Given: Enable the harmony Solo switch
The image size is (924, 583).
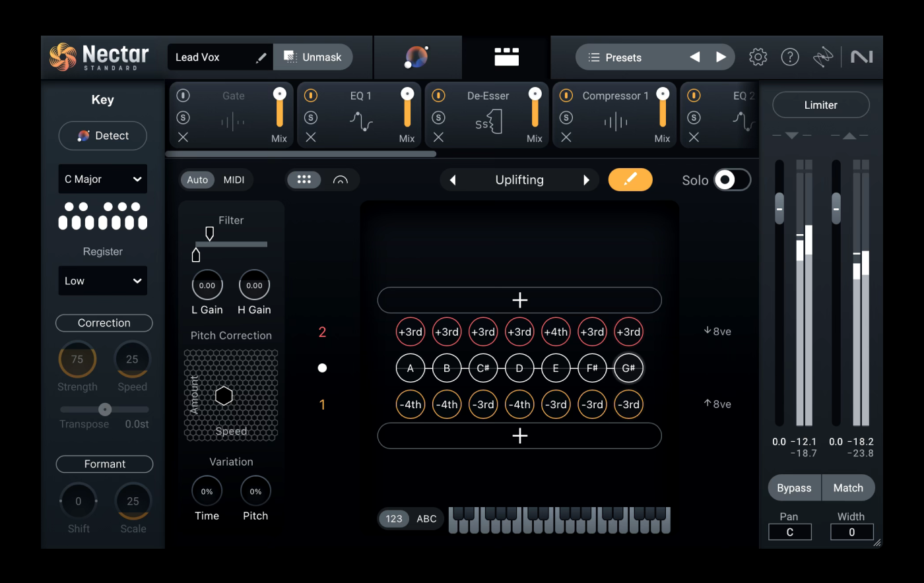Looking at the screenshot, I should (x=733, y=180).
